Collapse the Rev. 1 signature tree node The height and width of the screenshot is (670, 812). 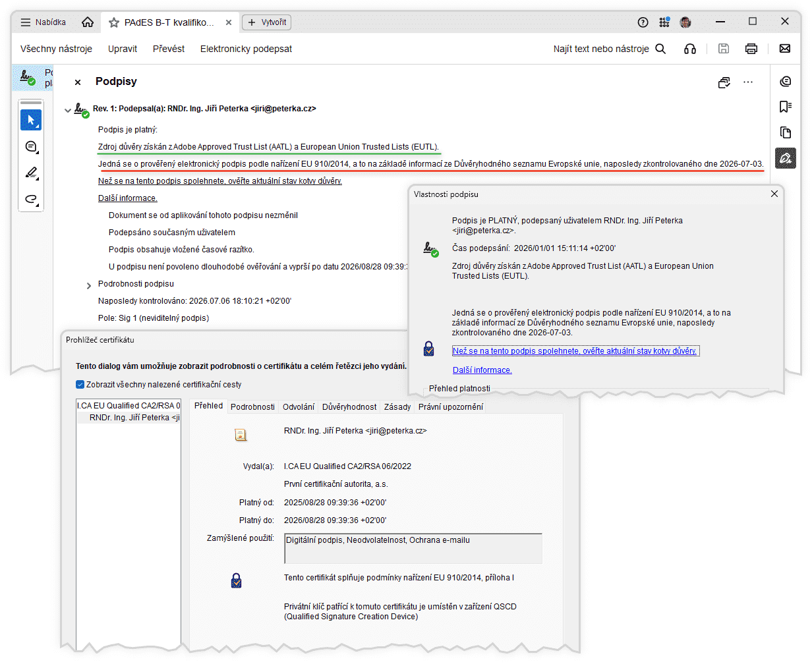pyautogui.click(x=68, y=111)
